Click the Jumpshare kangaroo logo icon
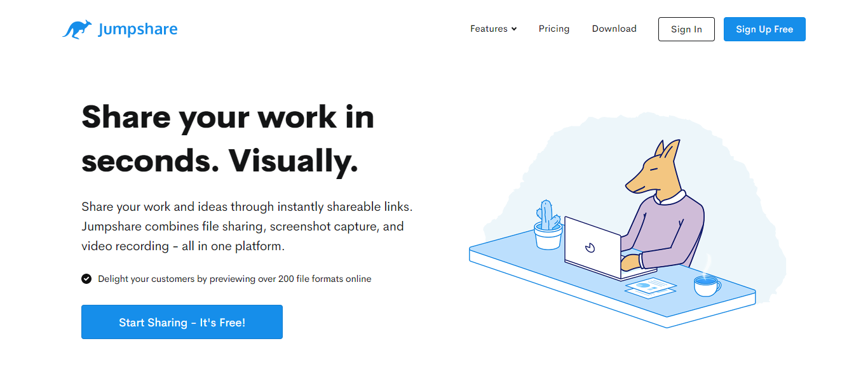Screen dimensions: 868x381 pos(77,29)
